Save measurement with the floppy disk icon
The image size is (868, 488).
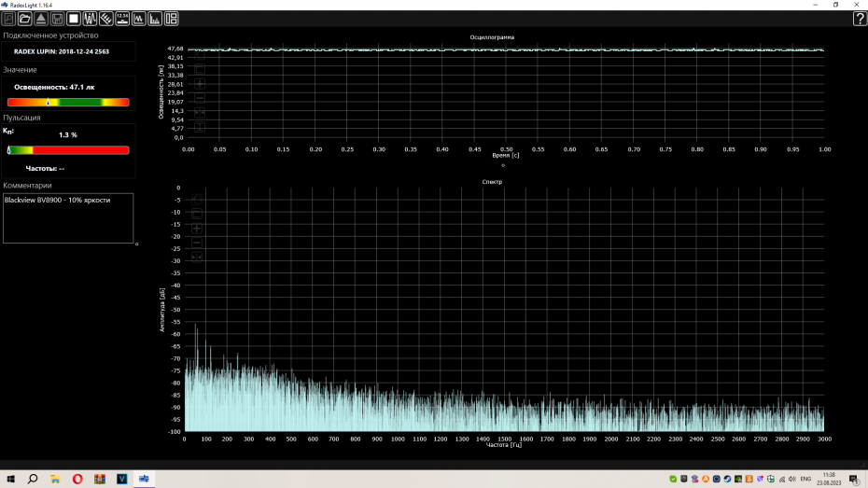coord(57,19)
